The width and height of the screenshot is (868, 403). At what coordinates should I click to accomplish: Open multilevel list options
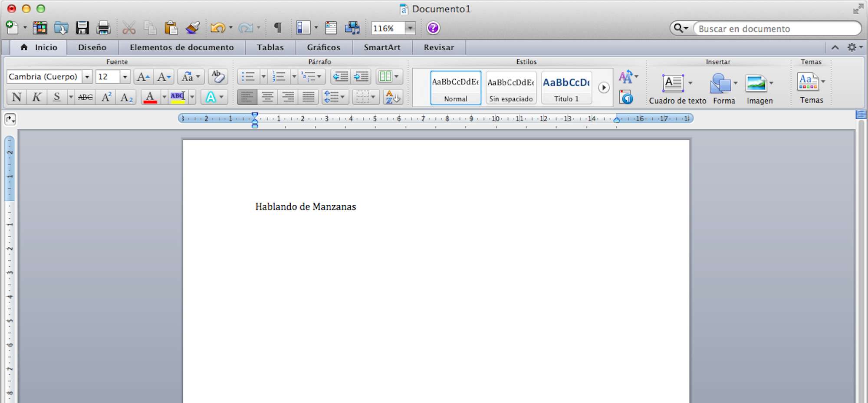(312, 77)
